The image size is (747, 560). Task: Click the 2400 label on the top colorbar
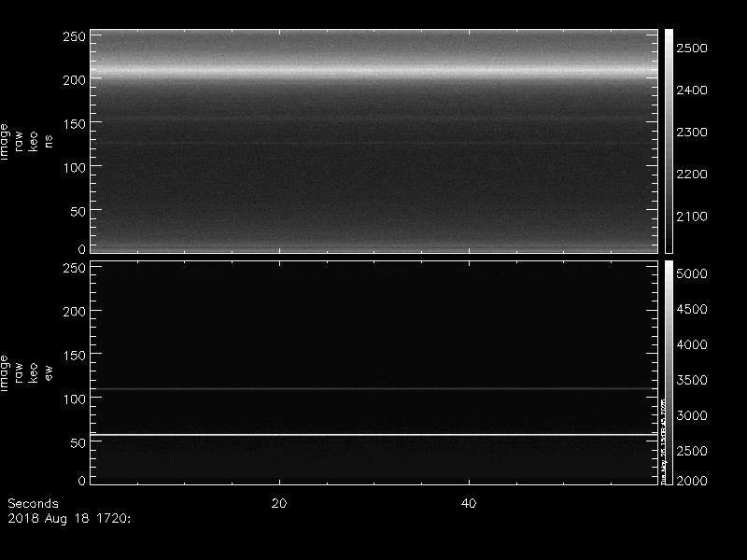click(x=692, y=90)
